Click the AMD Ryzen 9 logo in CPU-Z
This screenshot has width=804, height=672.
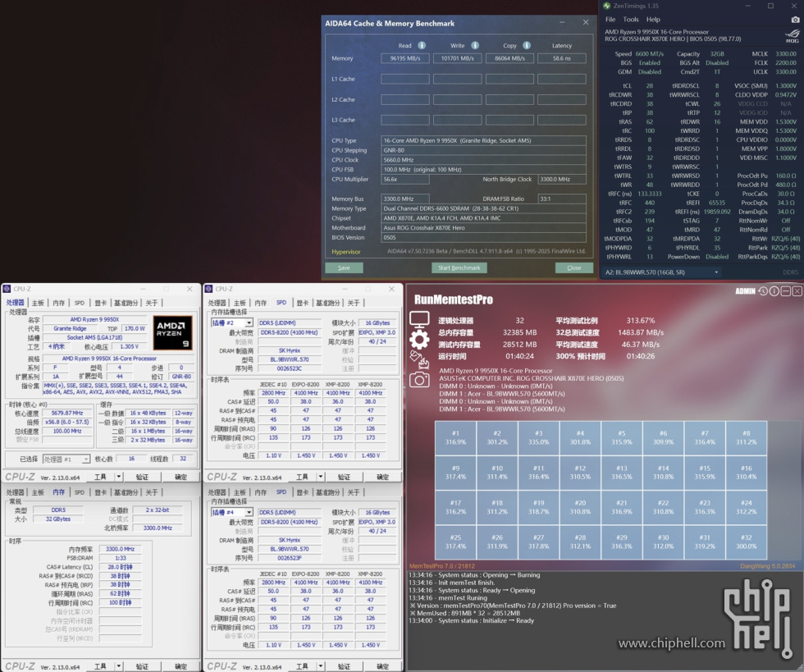173,332
